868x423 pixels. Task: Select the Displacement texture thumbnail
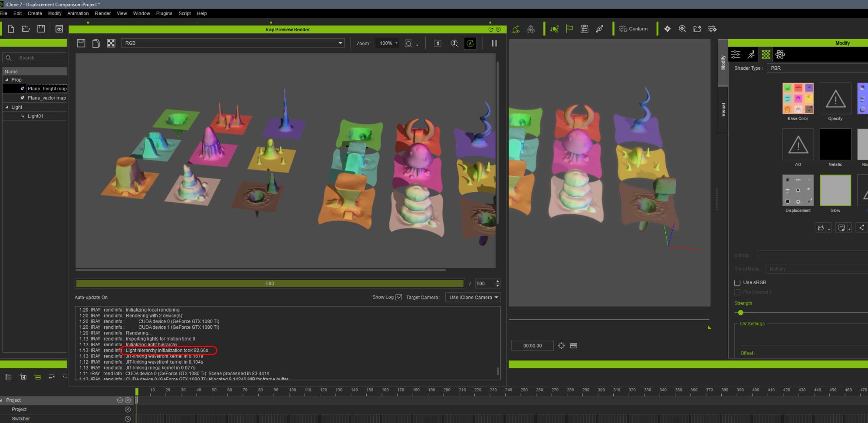coord(798,190)
